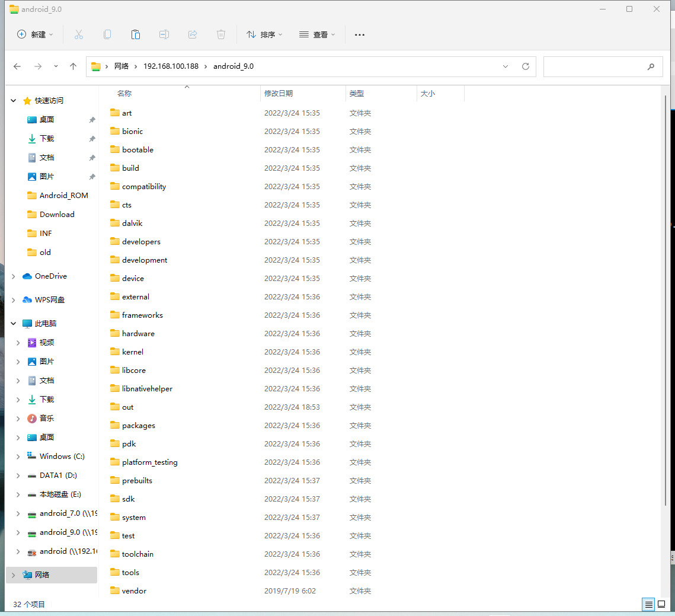
Task: Open OneDrive in the sidebar
Action: (x=51, y=276)
